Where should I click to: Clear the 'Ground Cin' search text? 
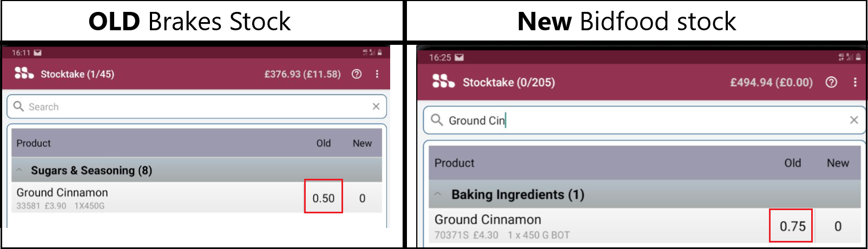[854, 120]
